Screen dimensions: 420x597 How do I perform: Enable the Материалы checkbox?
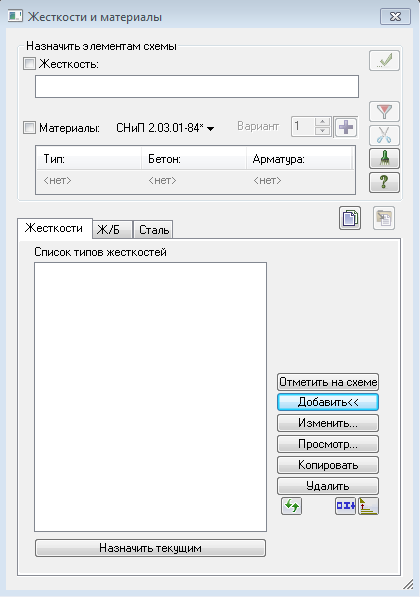click(x=29, y=128)
